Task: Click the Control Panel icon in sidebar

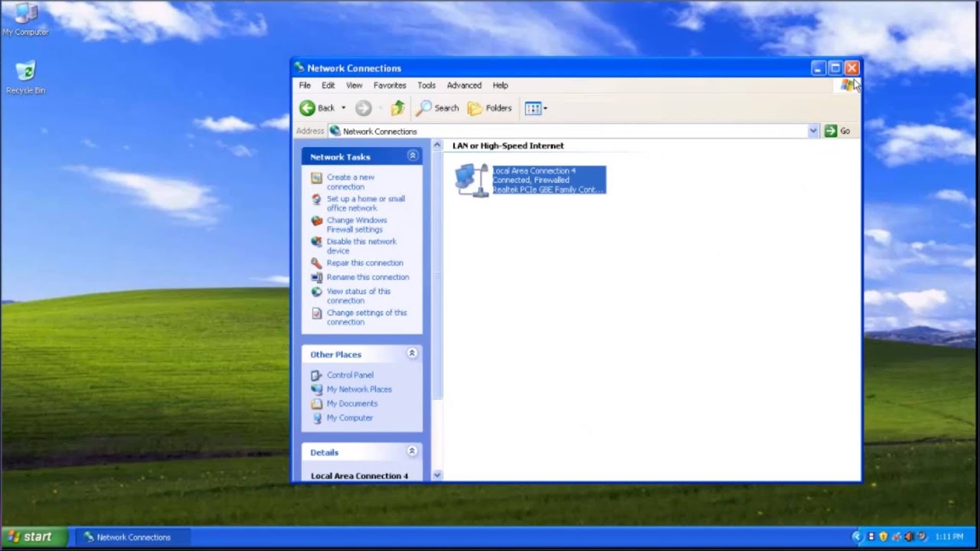Action: 316,375
